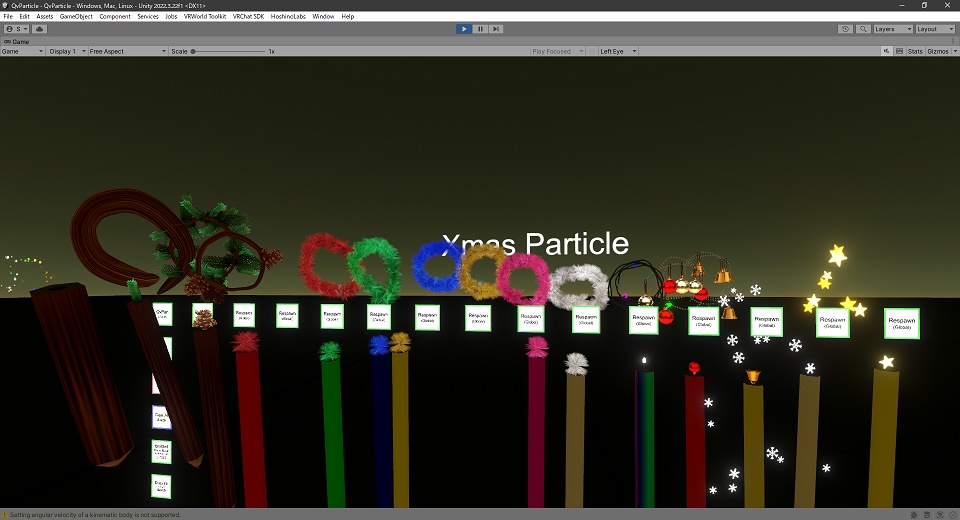Open the VRChat SDK menu
This screenshot has height=520, width=960.
249,17
